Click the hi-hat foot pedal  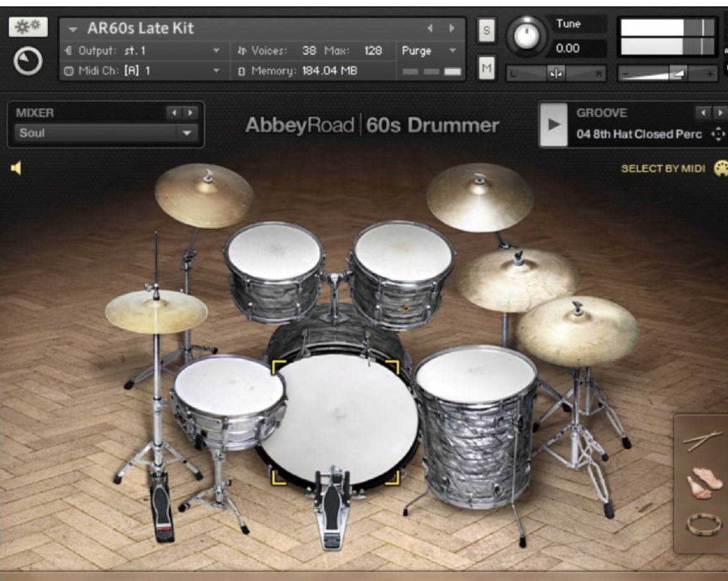pos(162,508)
